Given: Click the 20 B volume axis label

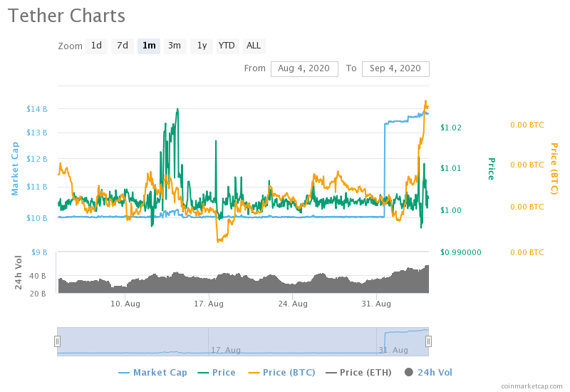Looking at the screenshot, I should coord(38,294).
